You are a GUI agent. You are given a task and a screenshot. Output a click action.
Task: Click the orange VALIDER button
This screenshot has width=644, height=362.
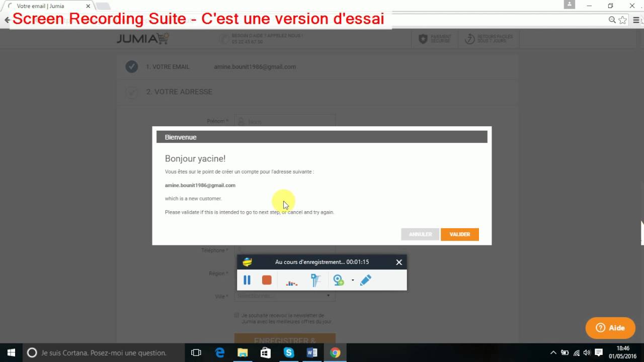click(x=459, y=234)
